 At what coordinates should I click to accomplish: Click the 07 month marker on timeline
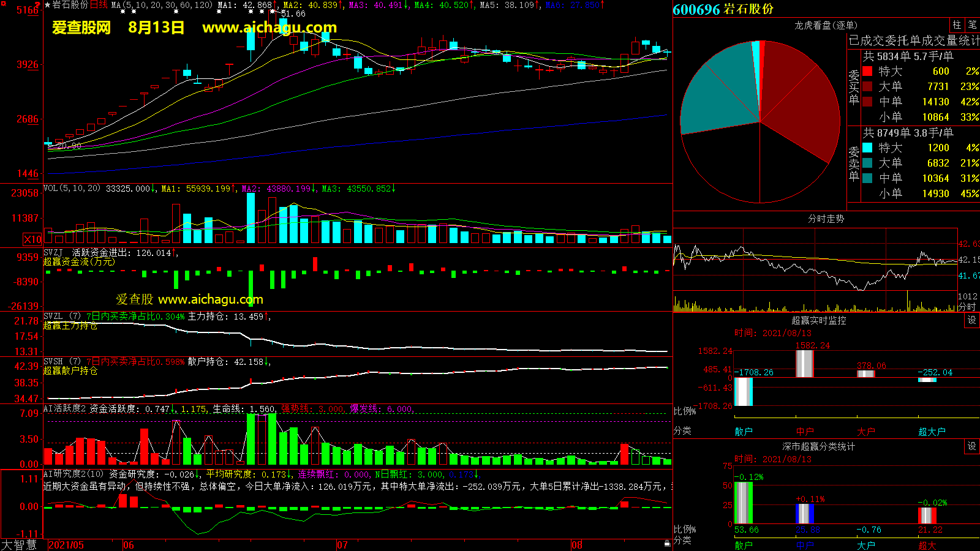click(x=342, y=545)
